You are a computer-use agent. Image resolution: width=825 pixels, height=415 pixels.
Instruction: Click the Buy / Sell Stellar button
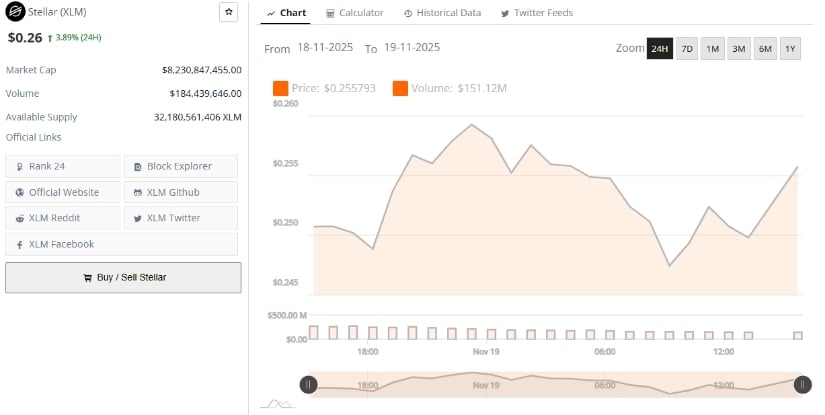click(x=123, y=278)
